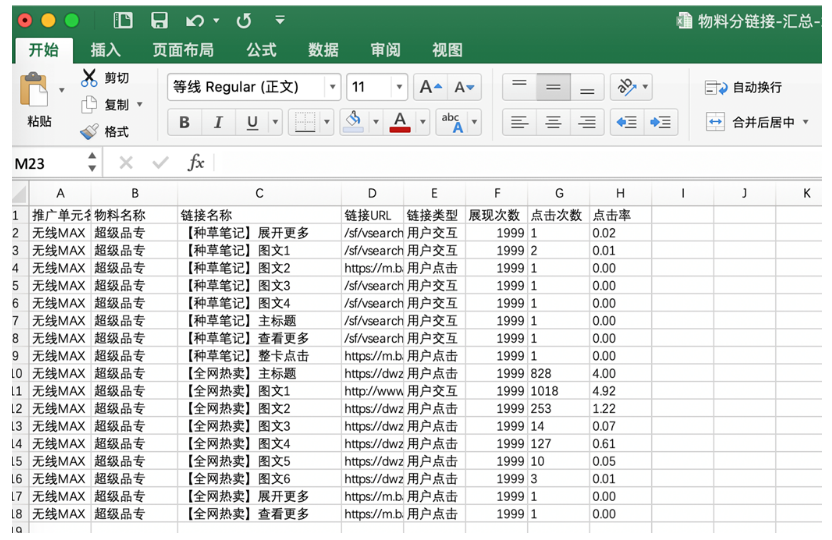The height and width of the screenshot is (540, 832).
Task: Open the customize quick access toolbar menu
Action: coord(280,20)
